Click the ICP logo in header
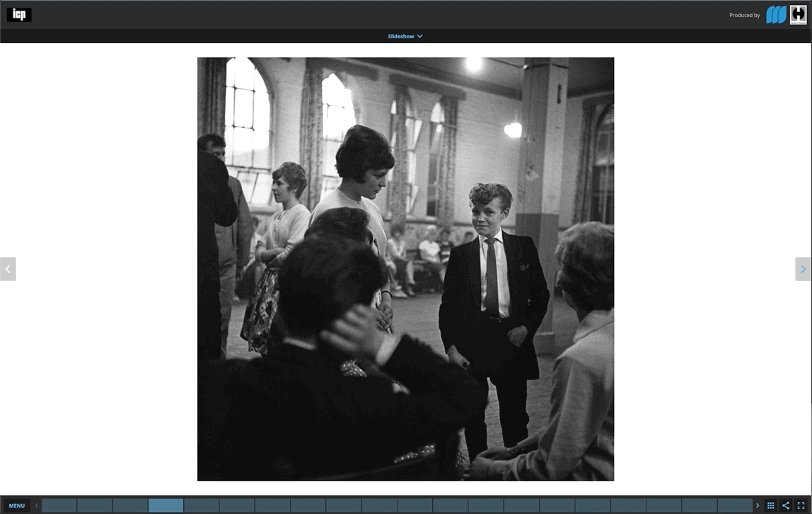This screenshot has height=514, width=812. [x=19, y=15]
